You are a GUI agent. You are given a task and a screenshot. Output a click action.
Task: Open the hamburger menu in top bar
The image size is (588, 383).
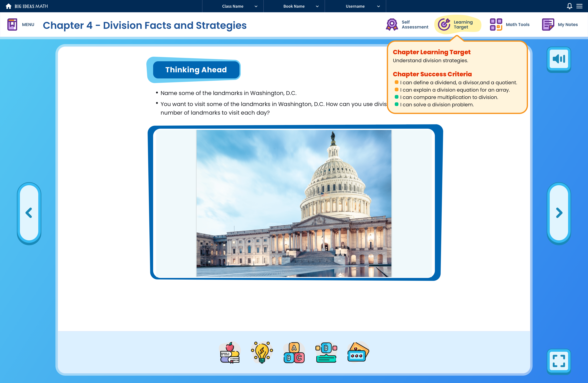pyautogui.click(x=580, y=6)
